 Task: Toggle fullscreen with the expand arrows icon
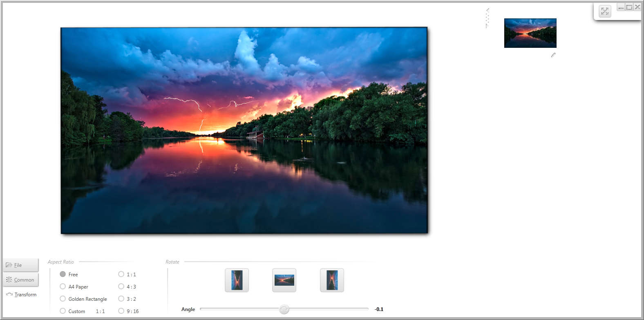click(x=605, y=11)
